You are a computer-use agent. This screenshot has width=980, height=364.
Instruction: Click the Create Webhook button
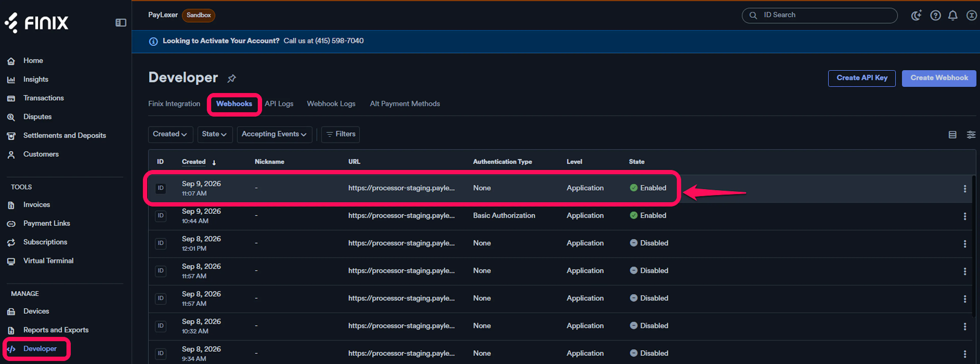tap(939, 78)
